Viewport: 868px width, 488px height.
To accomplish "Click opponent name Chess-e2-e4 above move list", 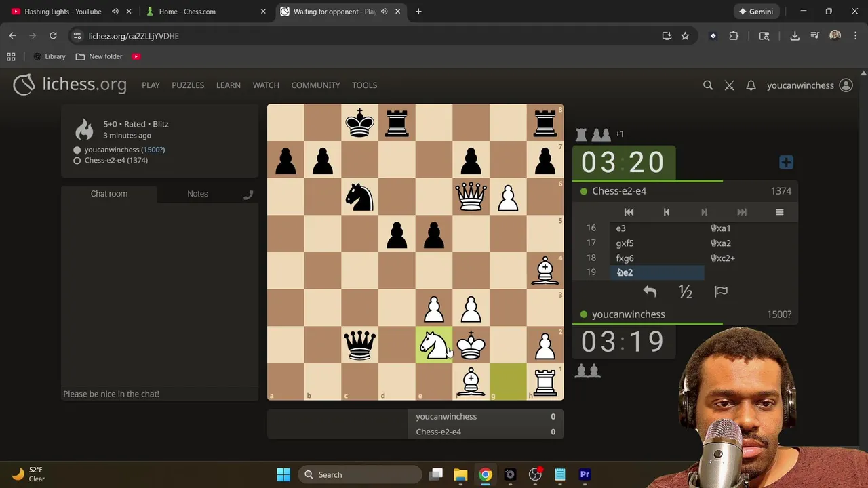I will pyautogui.click(x=619, y=191).
